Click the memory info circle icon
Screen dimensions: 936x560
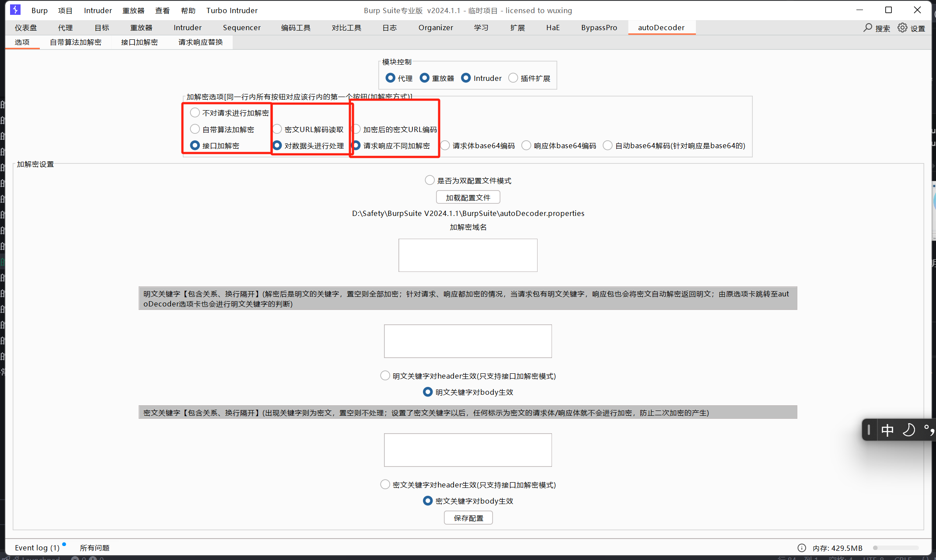[802, 548]
